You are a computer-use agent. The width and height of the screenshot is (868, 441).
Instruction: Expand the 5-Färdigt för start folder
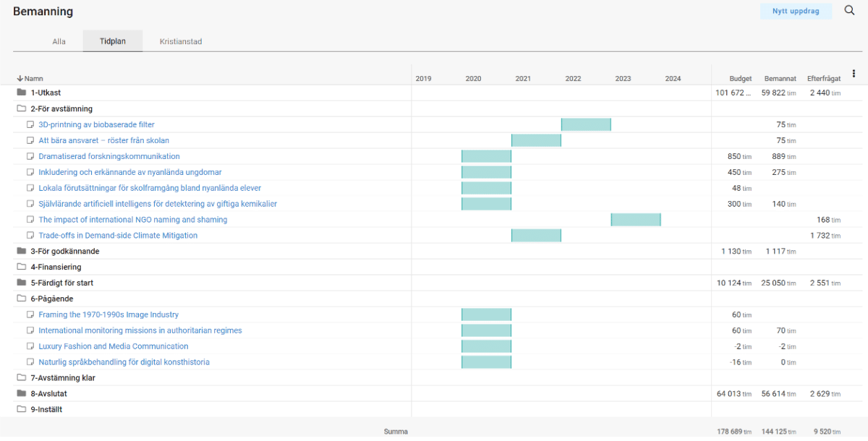point(21,283)
